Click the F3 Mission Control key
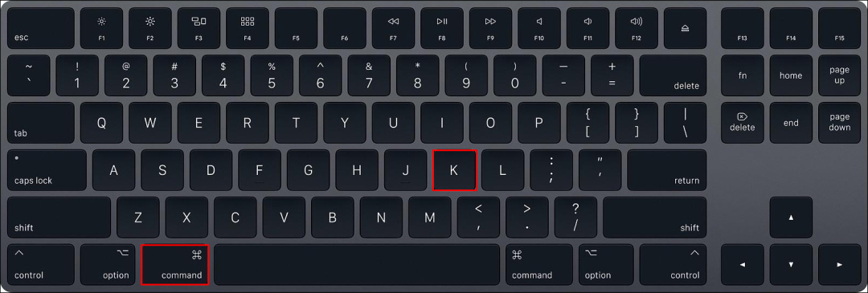 coord(199,28)
